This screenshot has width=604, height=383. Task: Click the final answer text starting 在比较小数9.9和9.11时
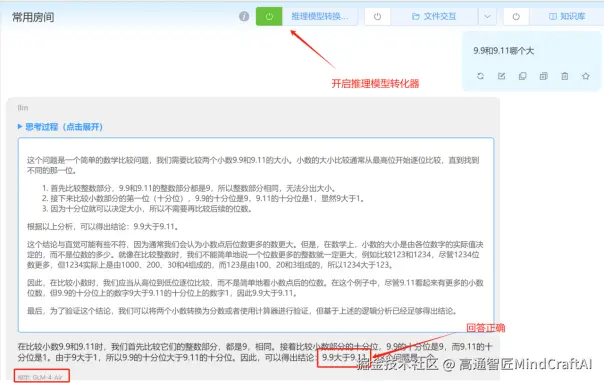pos(255,352)
